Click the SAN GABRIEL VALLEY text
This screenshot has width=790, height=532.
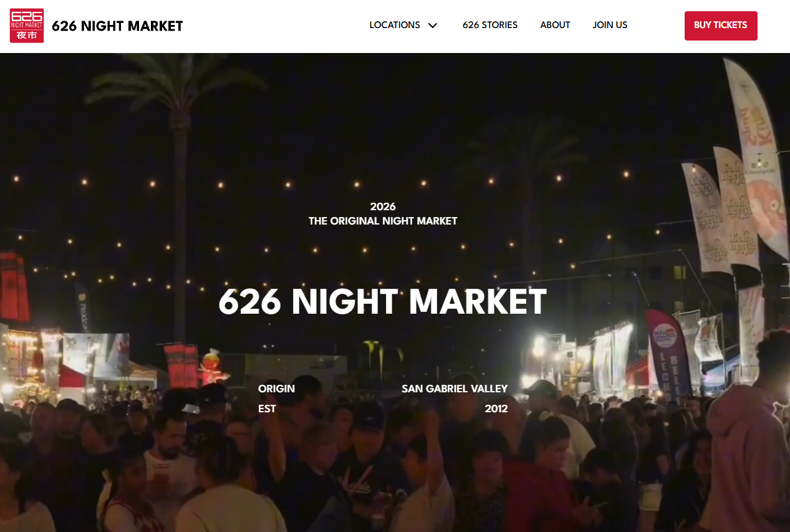point(455,389)
